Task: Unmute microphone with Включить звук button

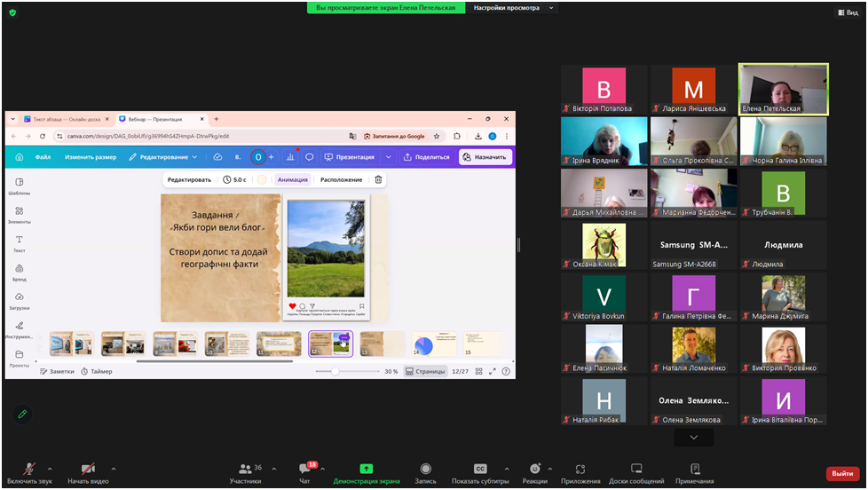Action: pyautogui.click(x=28, y=470)
